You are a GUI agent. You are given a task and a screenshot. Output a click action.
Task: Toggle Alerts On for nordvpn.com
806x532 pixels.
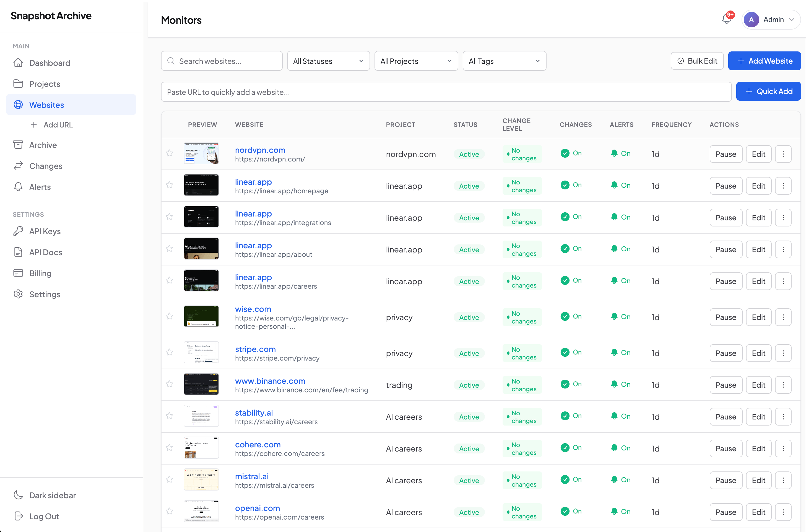coord(621,153)
